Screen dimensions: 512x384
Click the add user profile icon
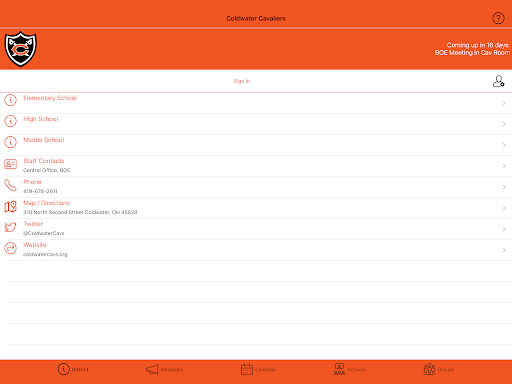(498, 81)
